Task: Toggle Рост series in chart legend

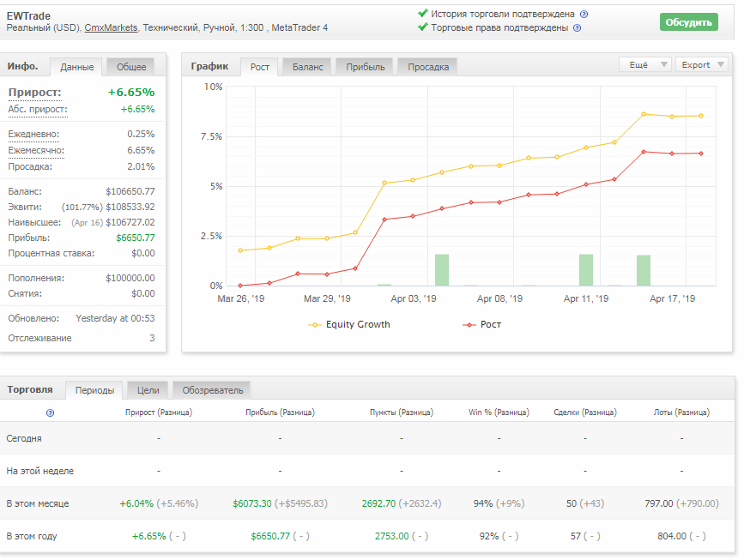Action: pos(481,325)
